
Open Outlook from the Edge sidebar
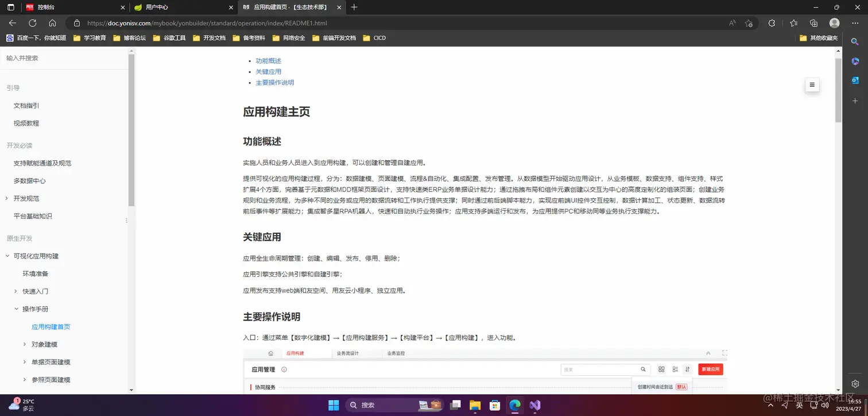pos(855,80)
